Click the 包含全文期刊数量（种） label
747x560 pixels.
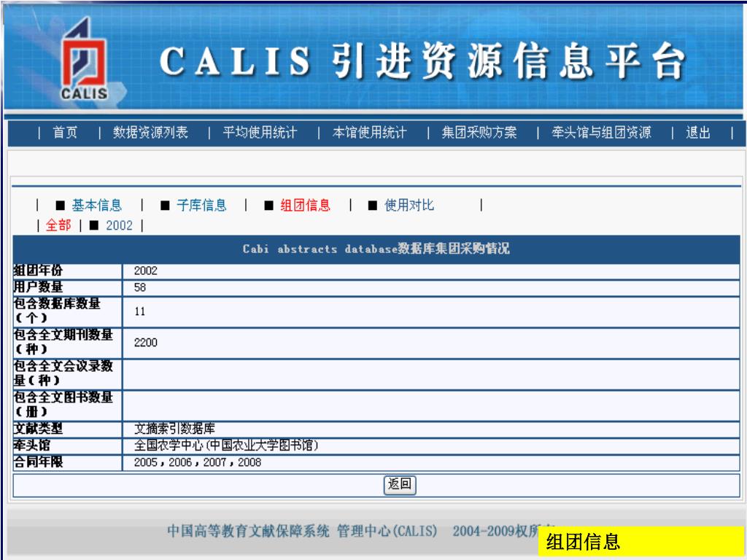coord(63,342)
